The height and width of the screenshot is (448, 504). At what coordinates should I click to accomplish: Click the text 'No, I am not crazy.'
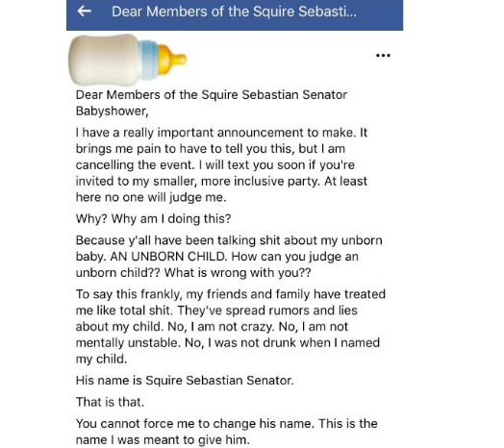tap(221, 327)
